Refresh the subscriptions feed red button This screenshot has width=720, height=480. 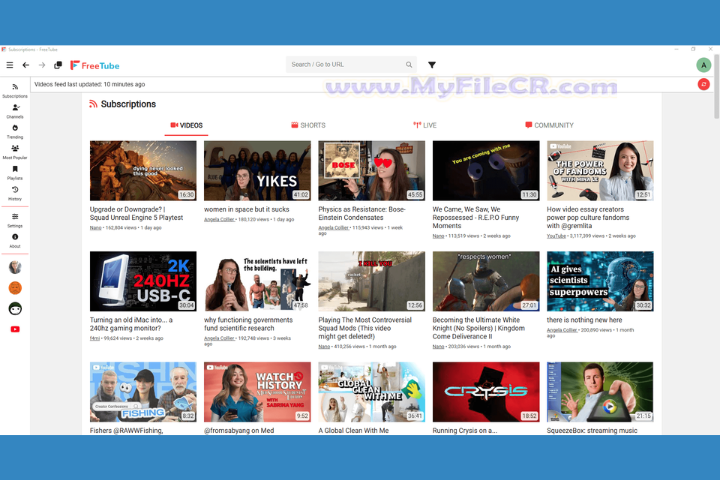tap(703, 84)
